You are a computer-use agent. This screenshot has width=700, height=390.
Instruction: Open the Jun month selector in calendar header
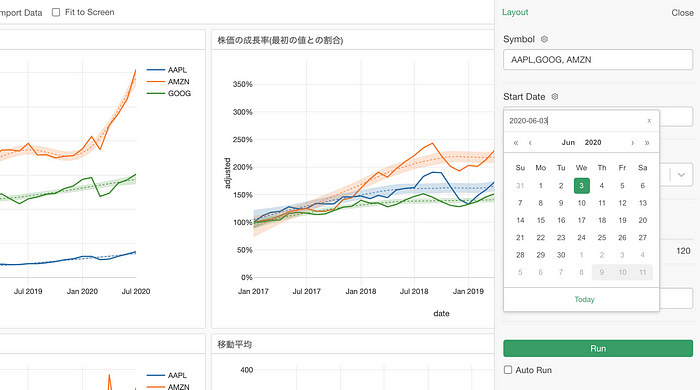568,142
